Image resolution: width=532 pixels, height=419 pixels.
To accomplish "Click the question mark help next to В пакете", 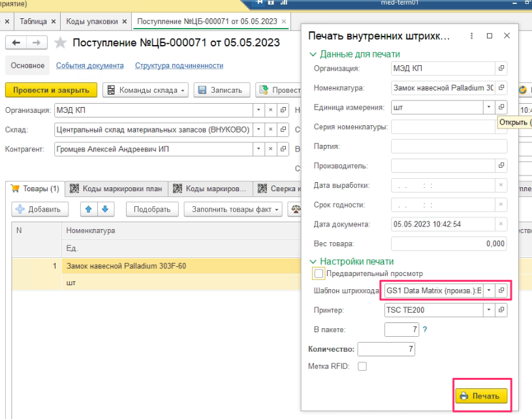I will coord(425,330).
